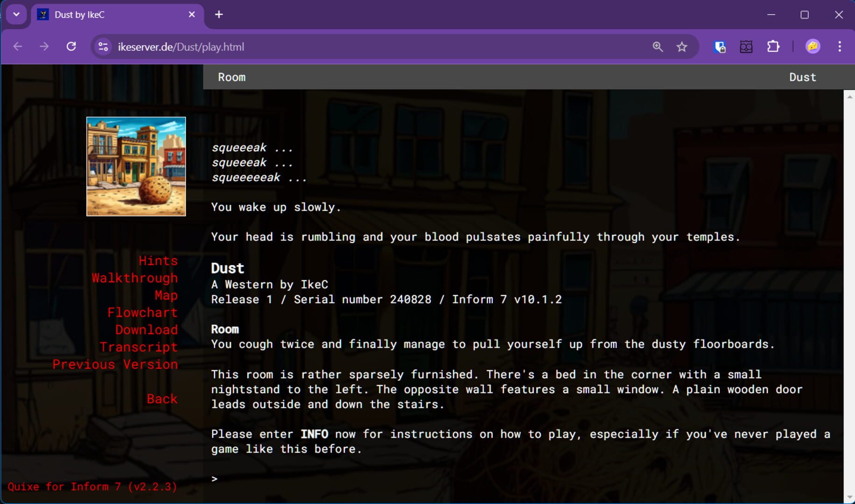Open the Hints link
855x504 pixels.
[x=158, y=261]
